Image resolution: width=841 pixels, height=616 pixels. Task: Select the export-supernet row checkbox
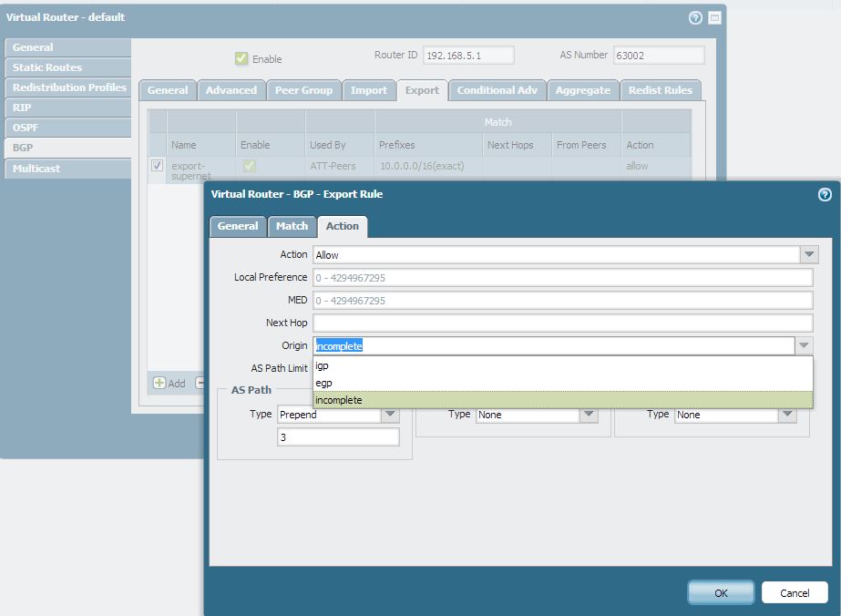157,165
